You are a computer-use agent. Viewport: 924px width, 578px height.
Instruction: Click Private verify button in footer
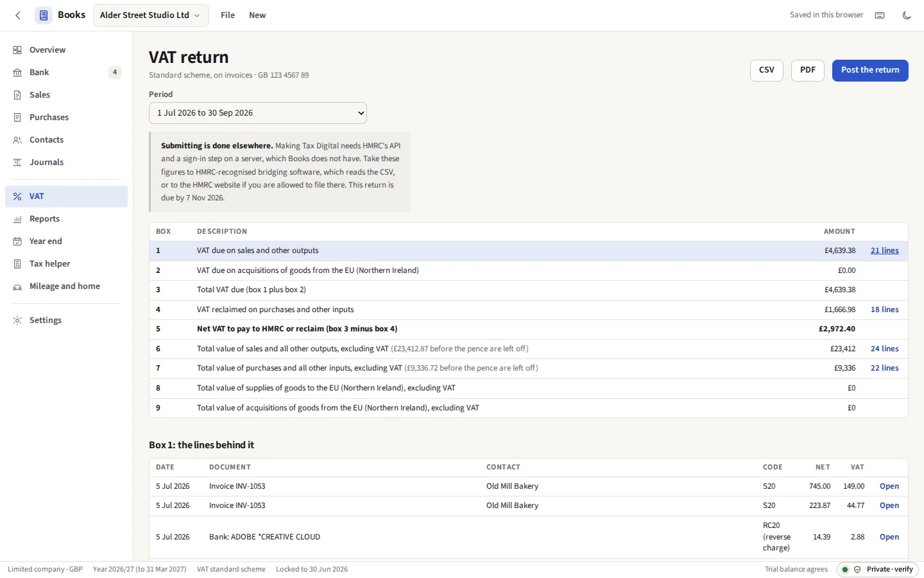[878, 570]
